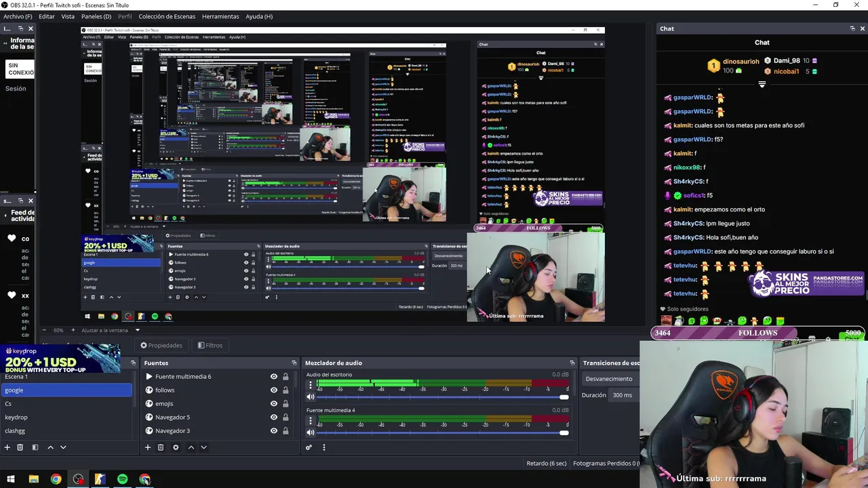Hide the Navegador 3 source
868x488 pixels.
click(x=274, y=431)
